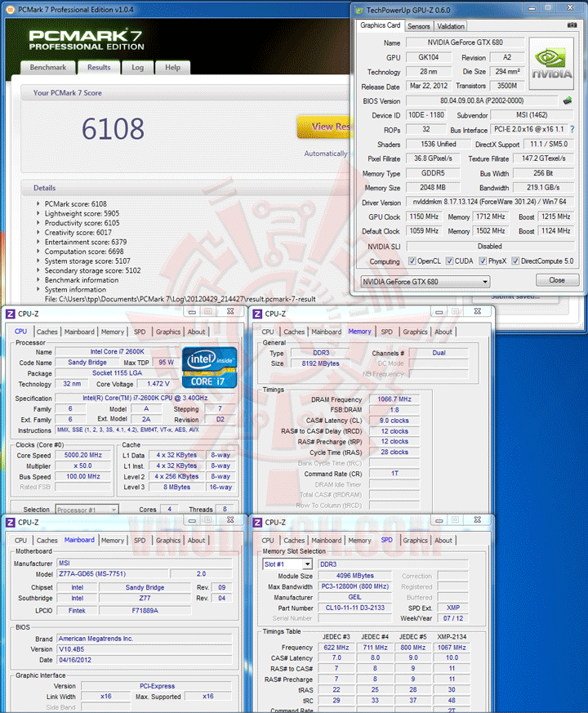This screenshot has height=713, width=588.
Task: Toggle the OpenCL checkbox
Action: coord(412,261)
